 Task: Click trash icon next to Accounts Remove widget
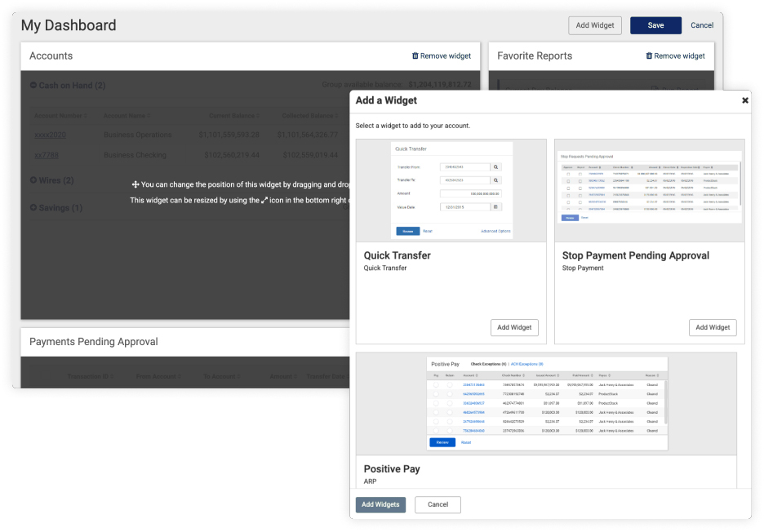point(415,55)
